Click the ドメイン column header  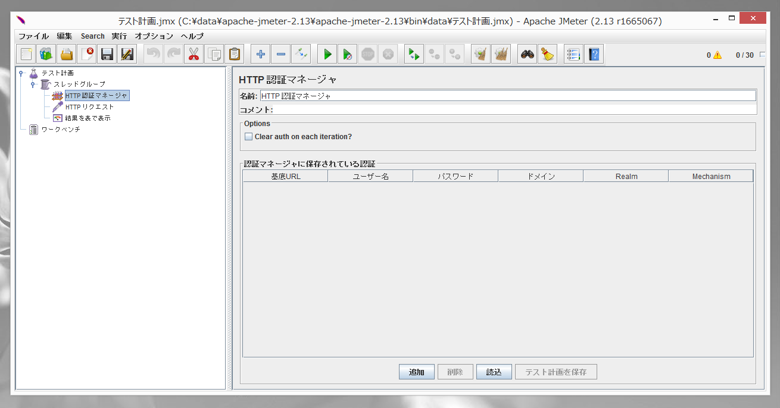point(541,176)
